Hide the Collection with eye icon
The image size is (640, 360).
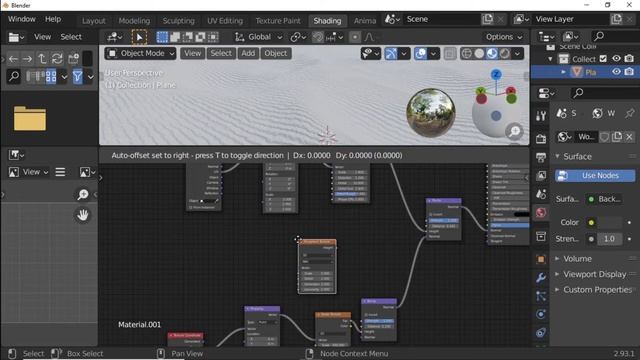pos(616,59)
